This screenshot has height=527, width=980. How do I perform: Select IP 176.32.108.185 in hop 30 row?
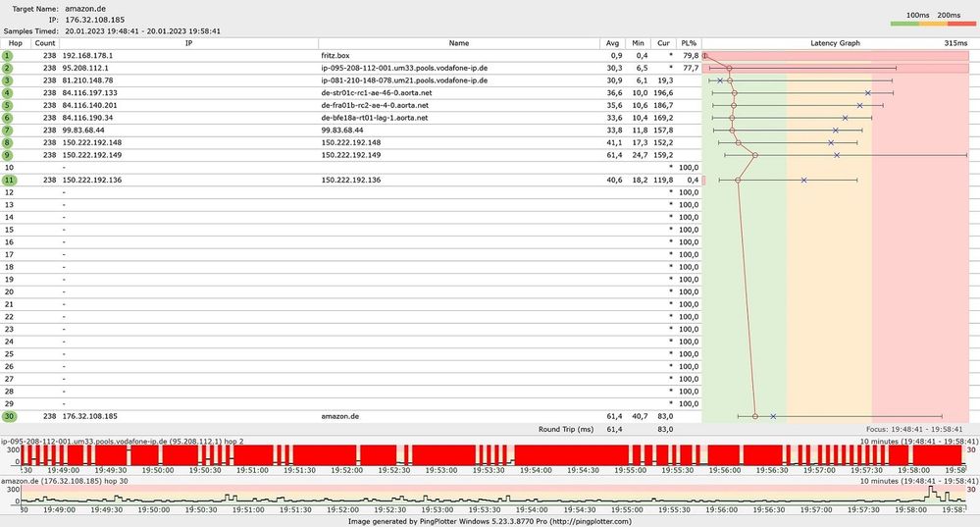[x=90, y=416]
